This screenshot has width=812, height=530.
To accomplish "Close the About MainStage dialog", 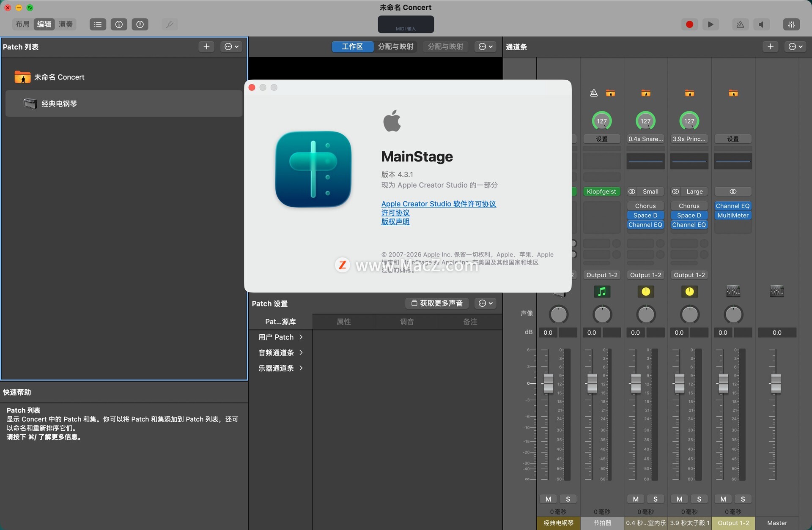I will coord(252,87).
